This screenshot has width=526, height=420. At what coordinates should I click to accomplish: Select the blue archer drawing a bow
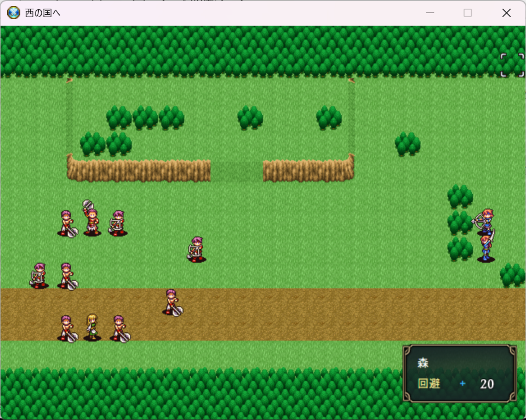(485, 222)
